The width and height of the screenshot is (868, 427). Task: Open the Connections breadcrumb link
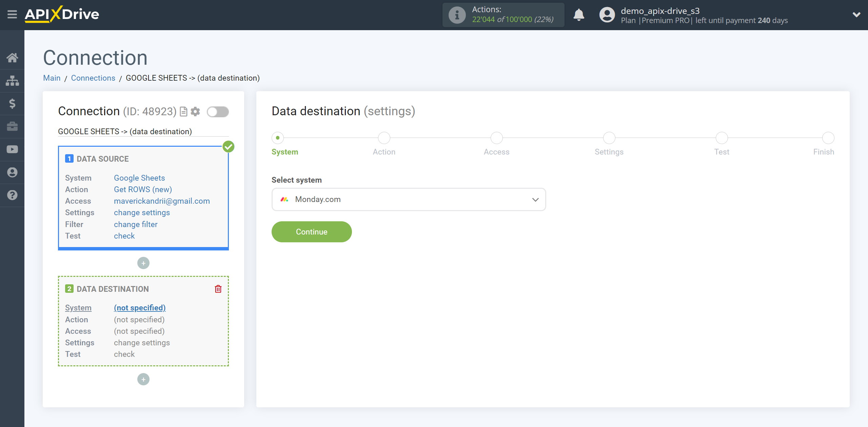[x=93, y=77]
